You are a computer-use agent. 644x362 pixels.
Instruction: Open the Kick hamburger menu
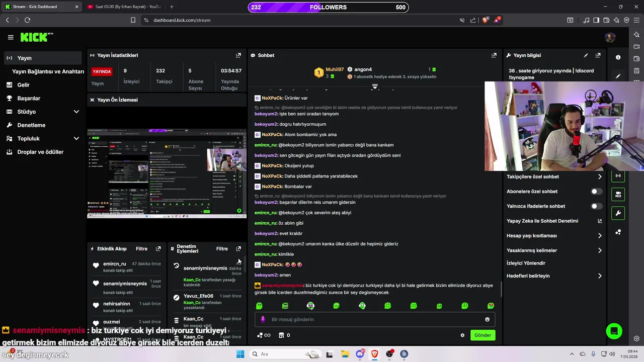coord(11,37)
